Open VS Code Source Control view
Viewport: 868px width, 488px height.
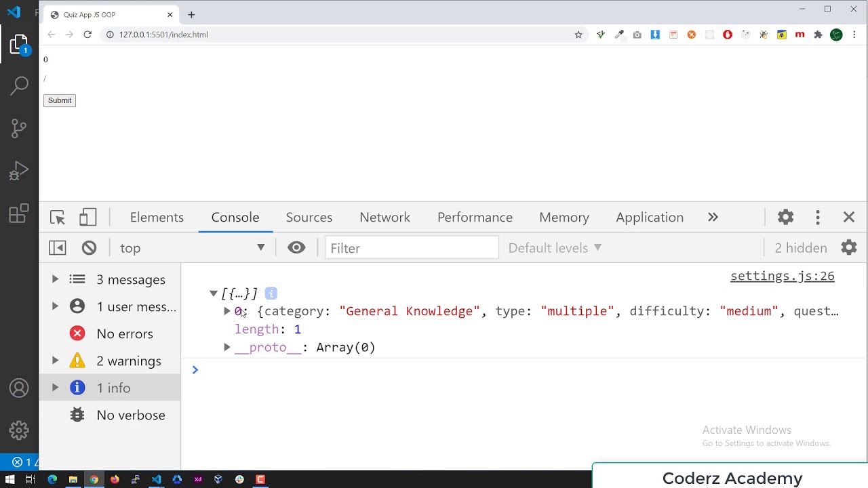coord(19,127)
